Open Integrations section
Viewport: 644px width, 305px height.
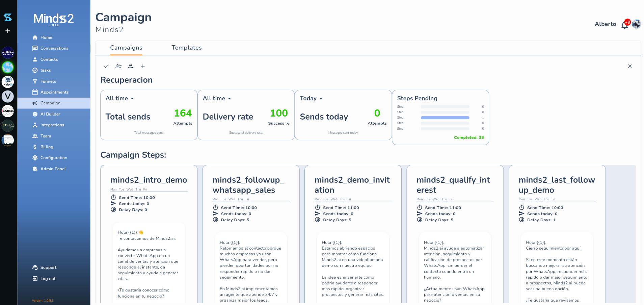tap(54, 125)
